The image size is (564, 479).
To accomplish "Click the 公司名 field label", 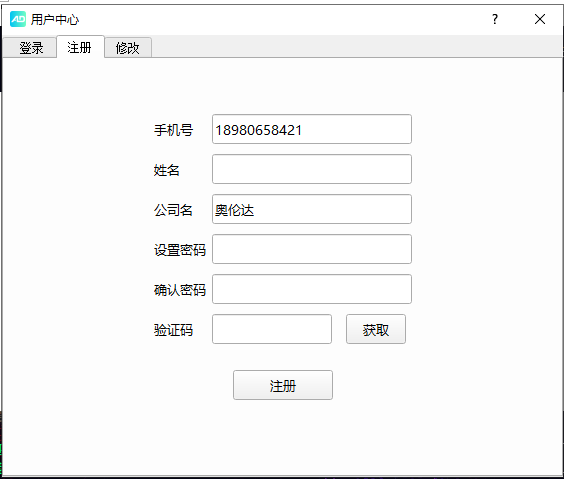I will pyautogui.click(x=173, y=210).
